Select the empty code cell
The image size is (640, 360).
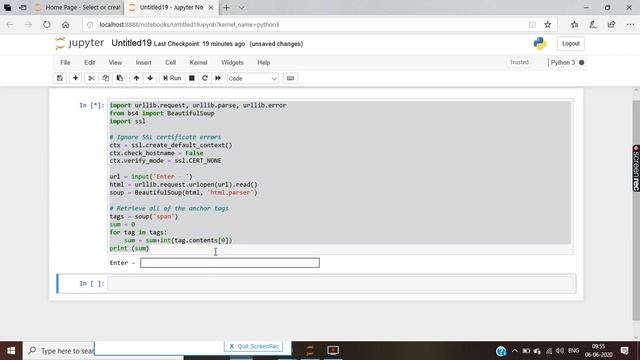pos(340,283)
